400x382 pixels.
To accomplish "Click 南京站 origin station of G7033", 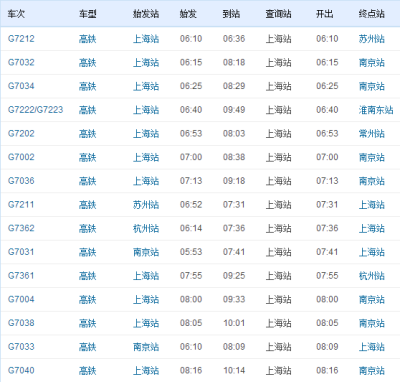I will coord(146,347).
